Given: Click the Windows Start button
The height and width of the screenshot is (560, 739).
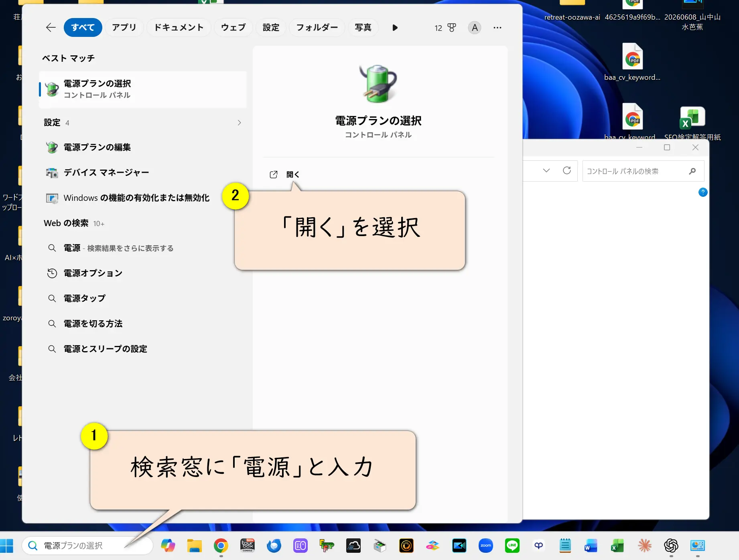Looking at the screenshot, I should pyautogui.click(x=7, y=546).
